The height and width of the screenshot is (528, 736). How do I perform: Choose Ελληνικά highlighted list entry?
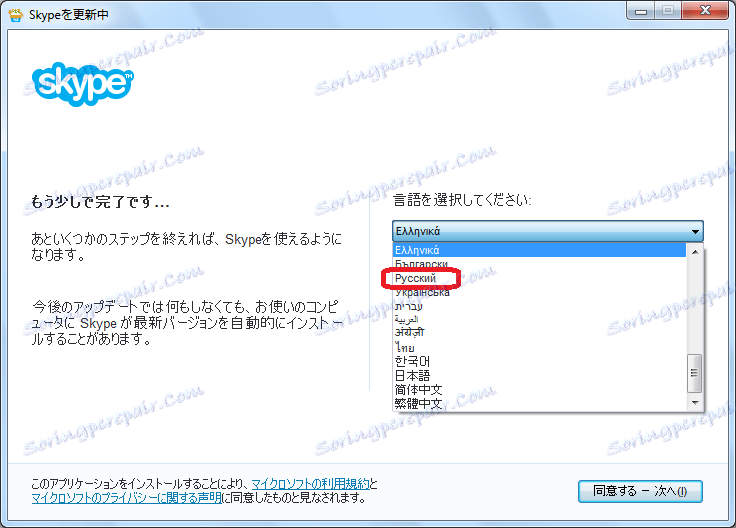pos(539,250)
